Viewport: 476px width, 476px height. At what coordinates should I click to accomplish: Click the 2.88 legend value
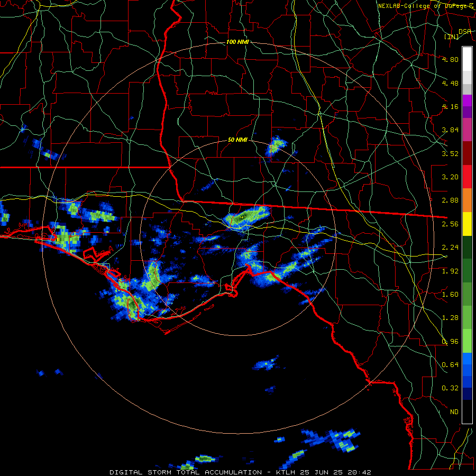450,200
